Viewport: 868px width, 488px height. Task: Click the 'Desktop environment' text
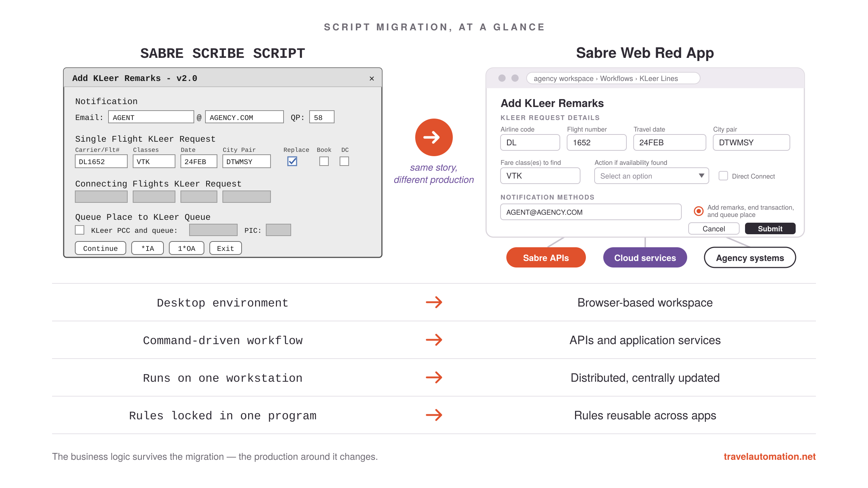tap(223, 303)
